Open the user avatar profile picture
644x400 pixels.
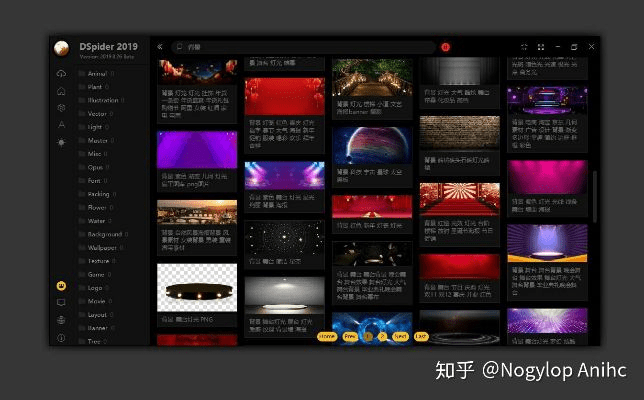click(x=61, y=48)
